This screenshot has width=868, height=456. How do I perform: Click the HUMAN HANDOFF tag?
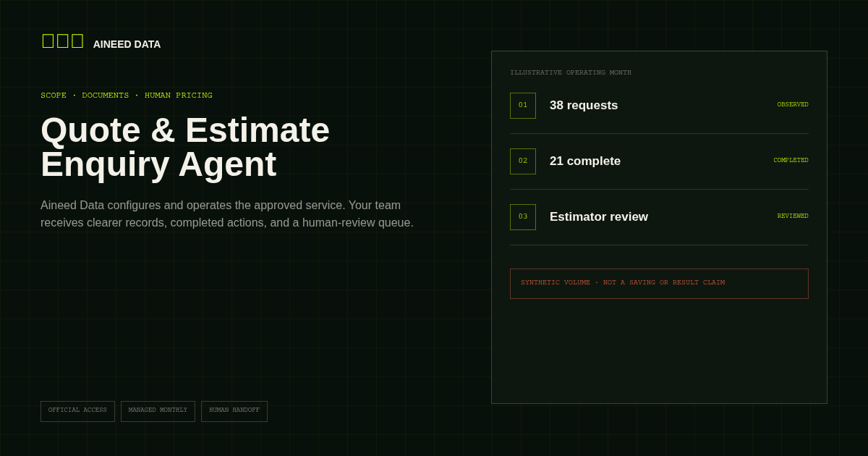click(x=234, y=411)
